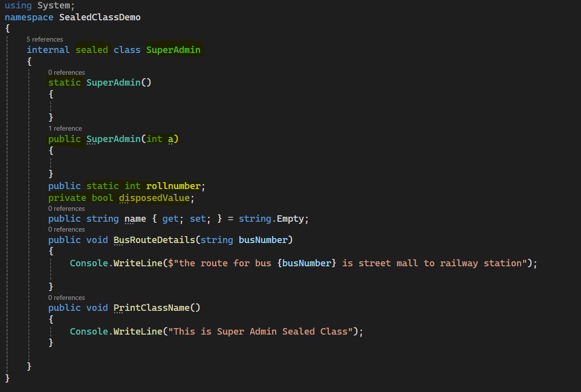This screenshot has width=581, height=392.
Task: Select the BusRouteDetails method name
Action: (x=154, y=240)
